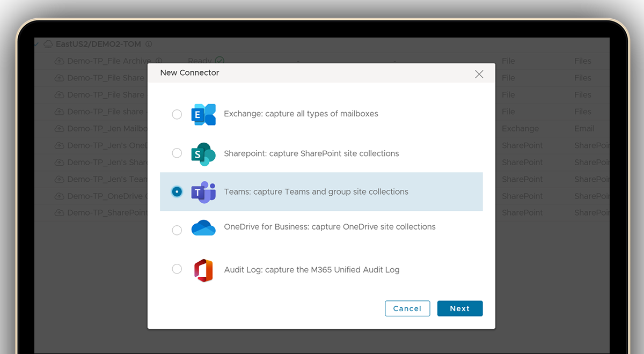Click the 'Exchange' type cell in the background table
The image size is (644, 354).
pos(520,129)
